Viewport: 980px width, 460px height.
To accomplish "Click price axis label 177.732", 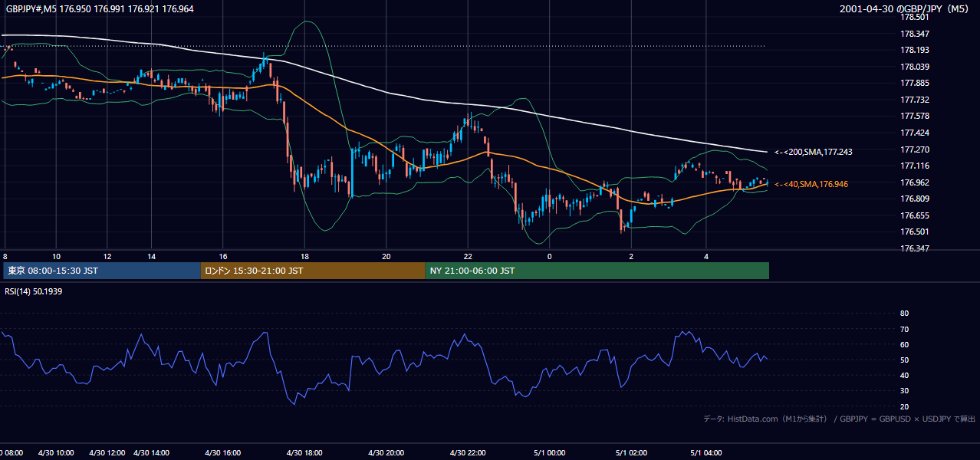I will (914, 100).
